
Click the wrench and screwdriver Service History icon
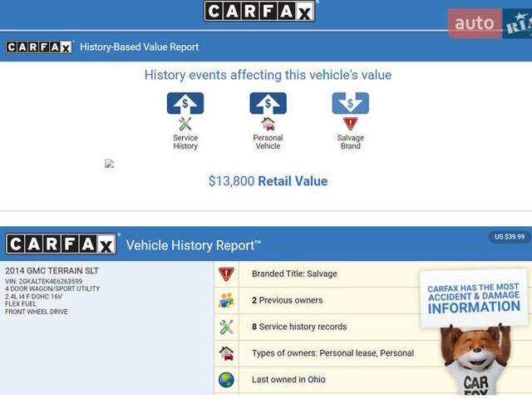[x=185, y=124]
